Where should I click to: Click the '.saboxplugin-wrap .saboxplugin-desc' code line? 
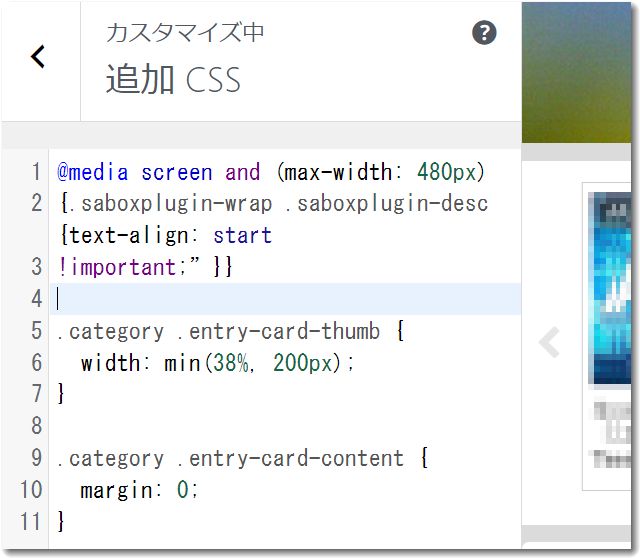point(273,204)
